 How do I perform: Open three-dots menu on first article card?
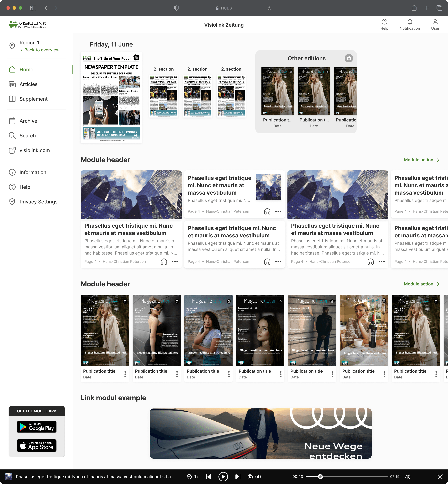pos(175,262)
